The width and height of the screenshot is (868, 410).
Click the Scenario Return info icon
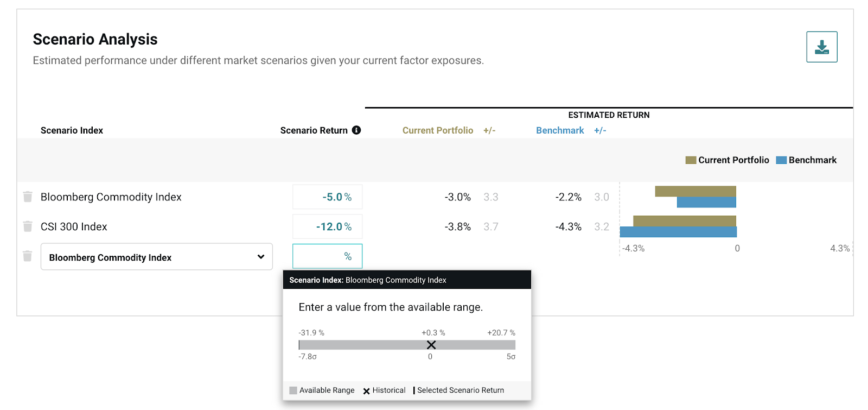(x=356, y=130)
